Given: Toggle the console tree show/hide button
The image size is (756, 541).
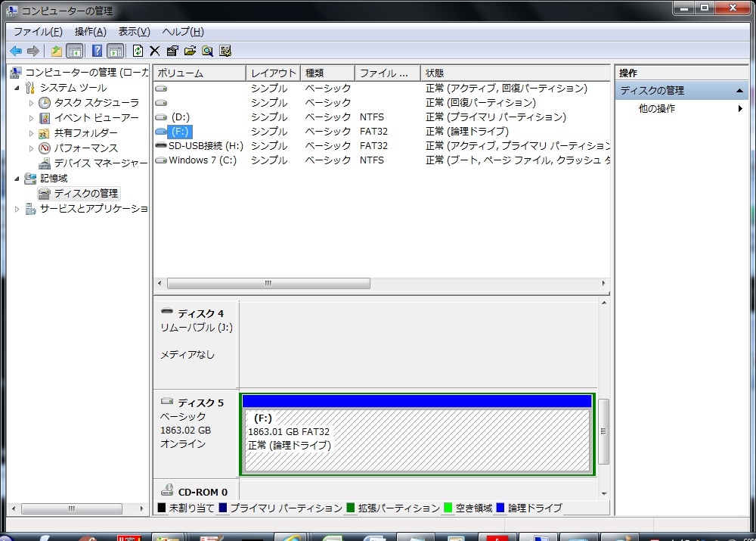Looking at the screenshot, I should point(75,51).
